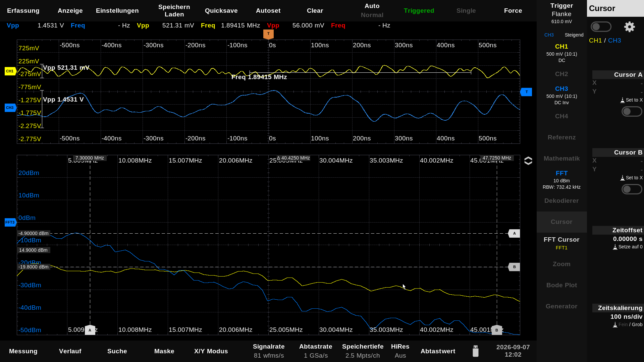644x362 pixels.
Task: Click the Autoset button
Action: (268, 11)
